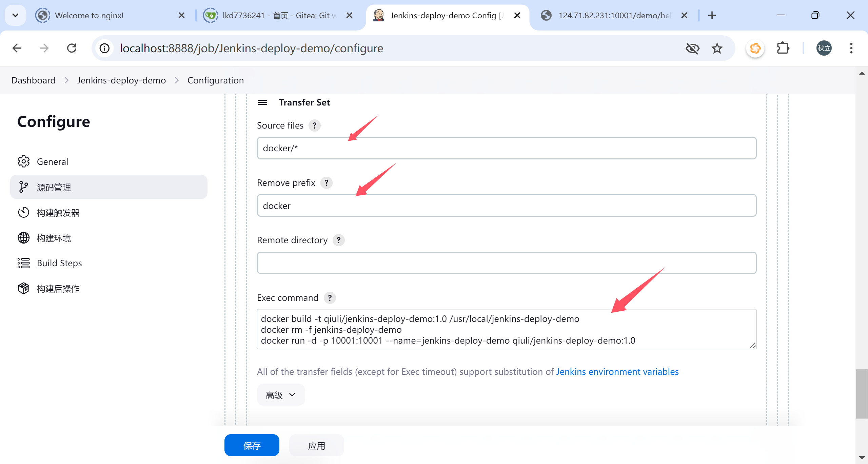Go to the General section in sidebar
This screenshot has height=464, width=868.
(x=53, y=162)
